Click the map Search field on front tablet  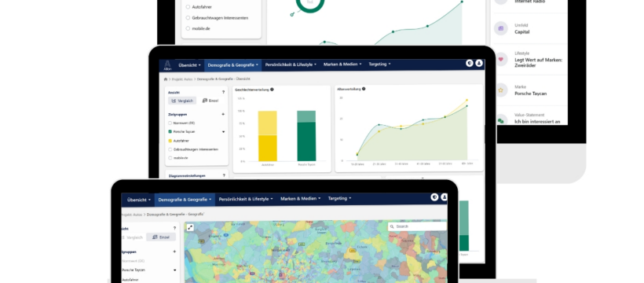(417, 226)
